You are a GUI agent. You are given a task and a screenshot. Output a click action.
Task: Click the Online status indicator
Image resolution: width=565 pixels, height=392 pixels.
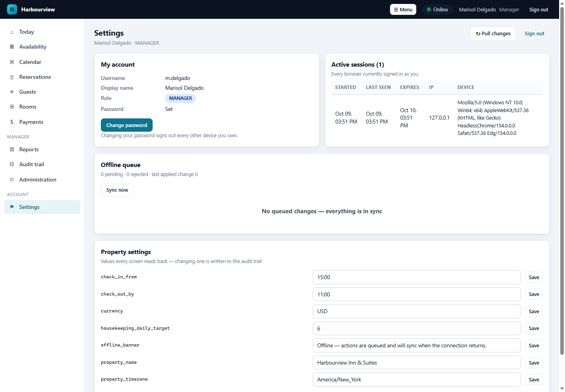pos(437,10)
